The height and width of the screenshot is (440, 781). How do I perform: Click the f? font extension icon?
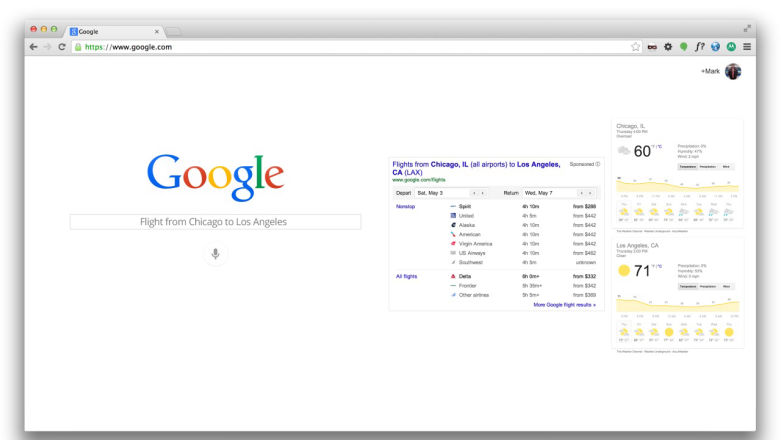coord(700,47)
